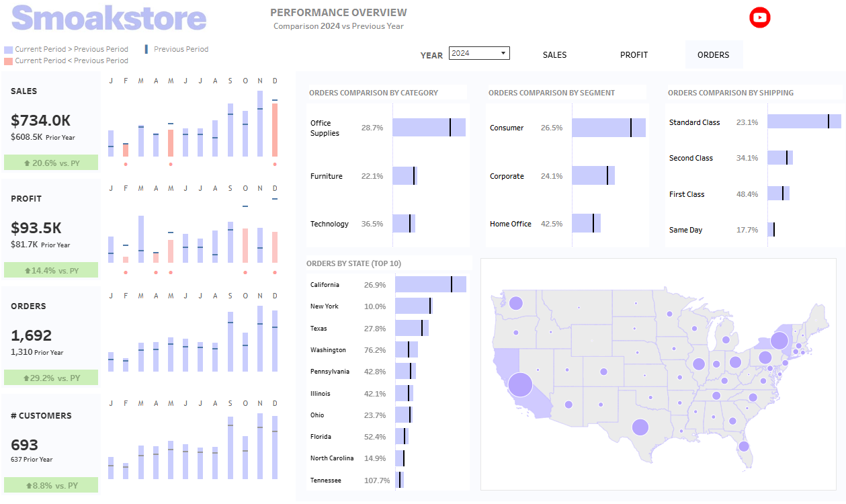The height and width of the screenshot is (504, 846).
Task: Click the Washington state bubble on map
Action: pyautogui.click(x=516, y=304)
